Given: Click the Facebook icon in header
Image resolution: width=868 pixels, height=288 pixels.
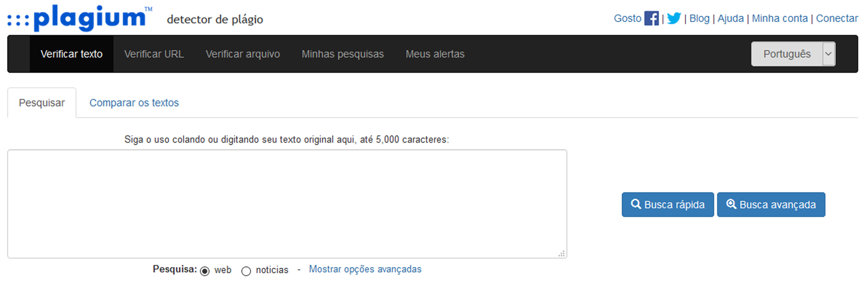Looking at the screenshot, I should click(651, 18).
